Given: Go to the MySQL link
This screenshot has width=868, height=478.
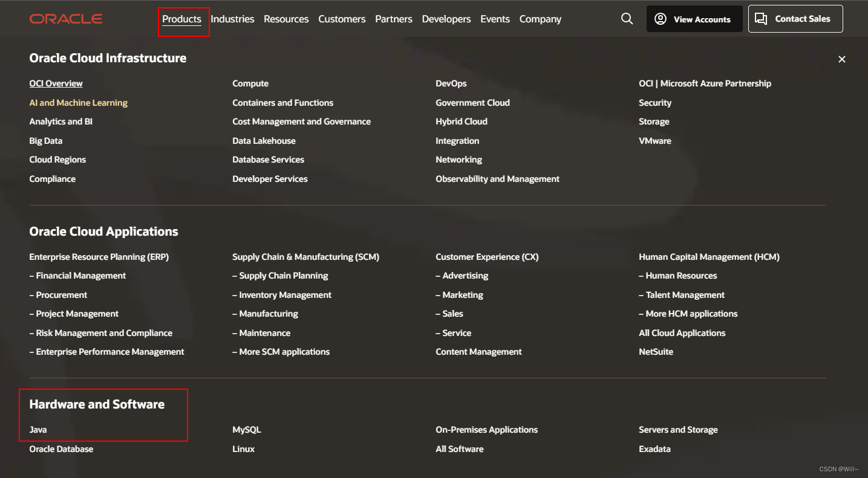Looking at the screenshot, I should [247, 430].
